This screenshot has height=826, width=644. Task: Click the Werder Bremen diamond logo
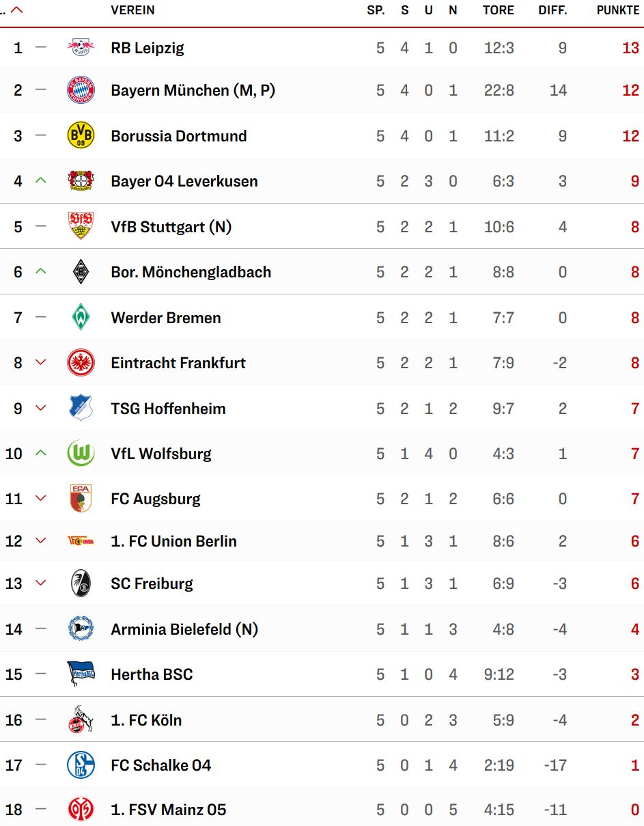(x=81, y=317)
